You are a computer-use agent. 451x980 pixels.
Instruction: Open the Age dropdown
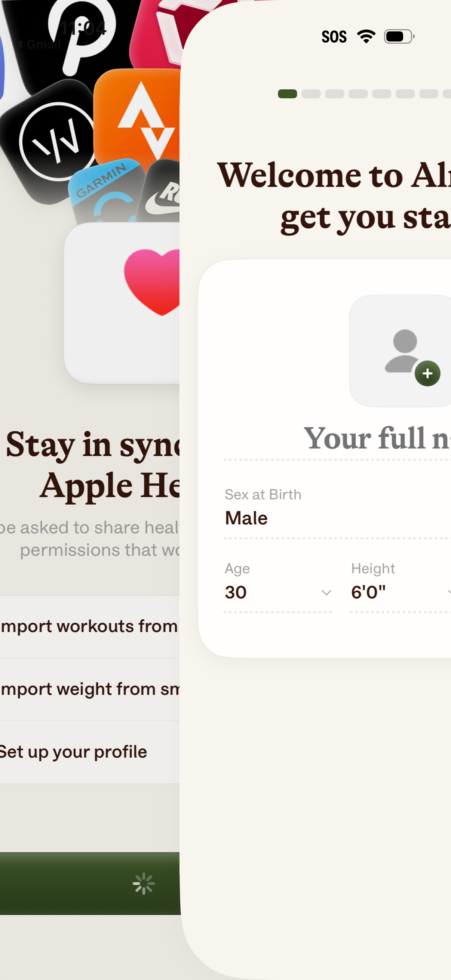pos(326,592)
